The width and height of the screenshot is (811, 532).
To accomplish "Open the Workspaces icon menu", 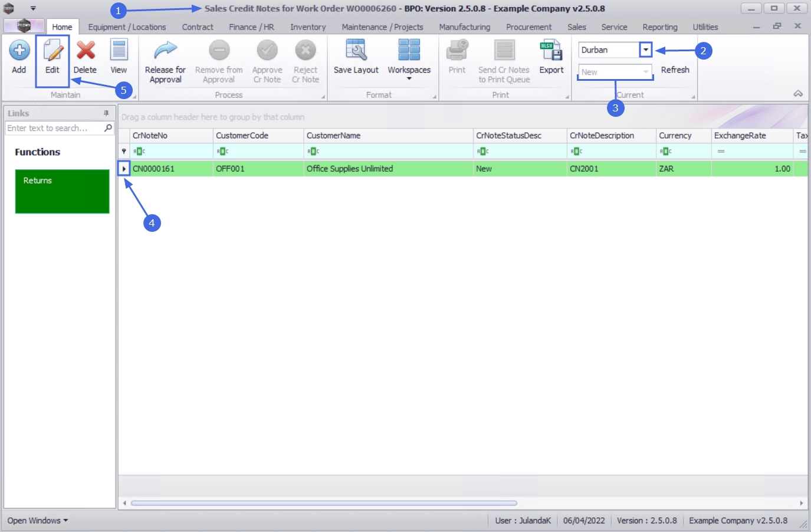I will coord(409,51).
